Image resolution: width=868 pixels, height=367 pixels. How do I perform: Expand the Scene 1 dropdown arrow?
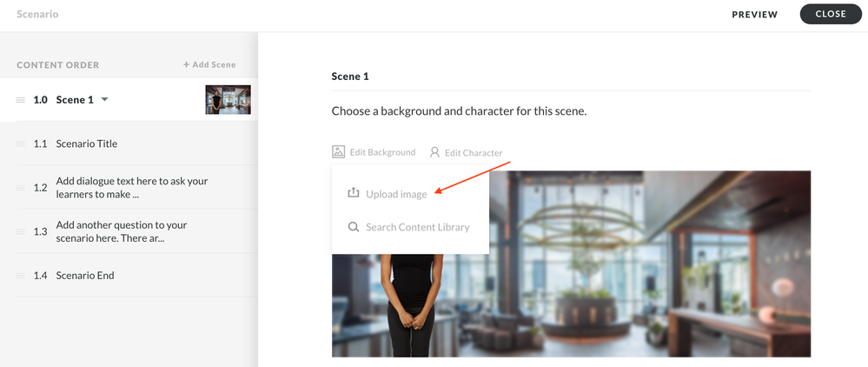(104, 100)
